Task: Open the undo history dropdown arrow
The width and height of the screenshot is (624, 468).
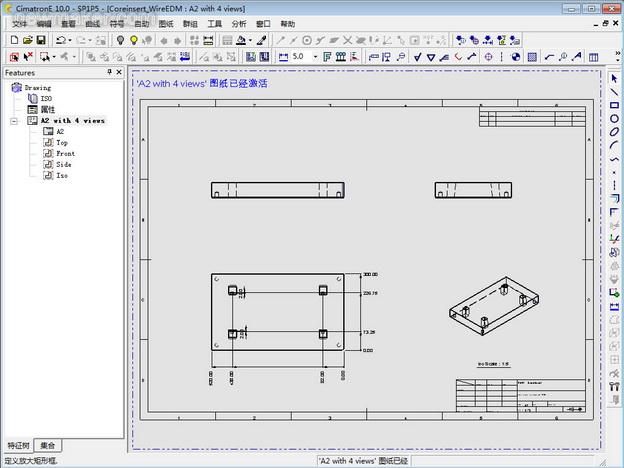Action: tap(70, 40)
